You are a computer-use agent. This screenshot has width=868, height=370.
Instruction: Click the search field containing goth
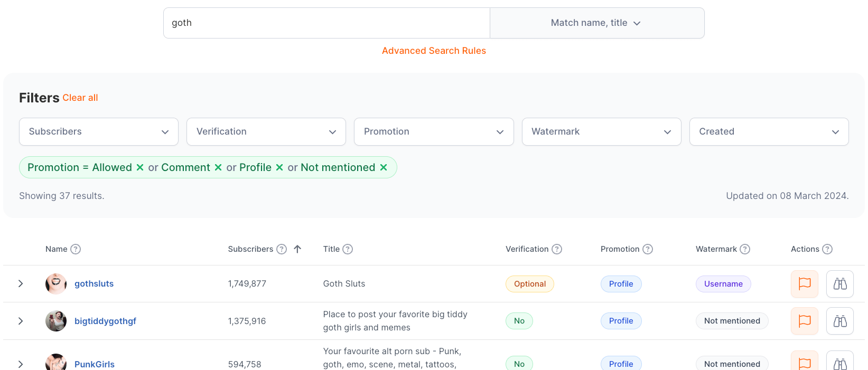326,23
